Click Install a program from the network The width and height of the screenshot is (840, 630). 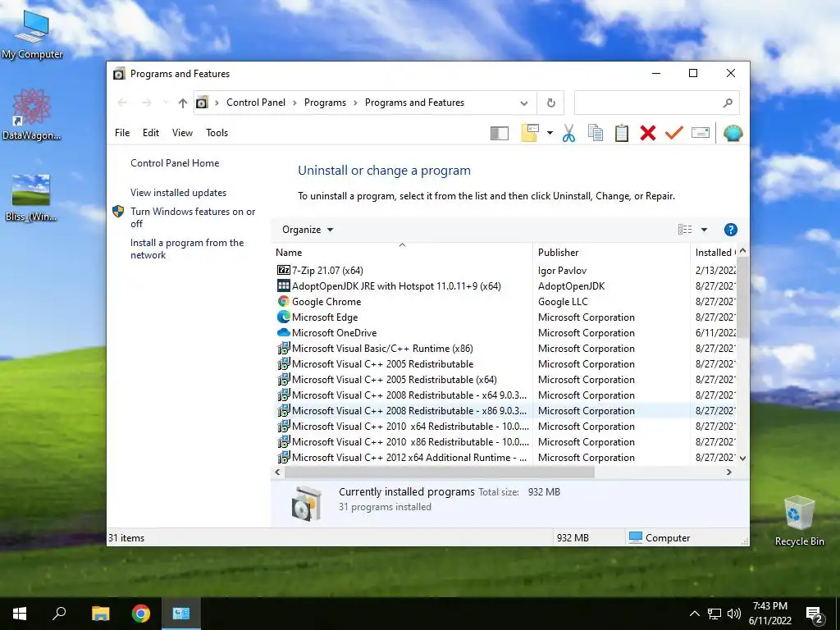coord(187,249)
